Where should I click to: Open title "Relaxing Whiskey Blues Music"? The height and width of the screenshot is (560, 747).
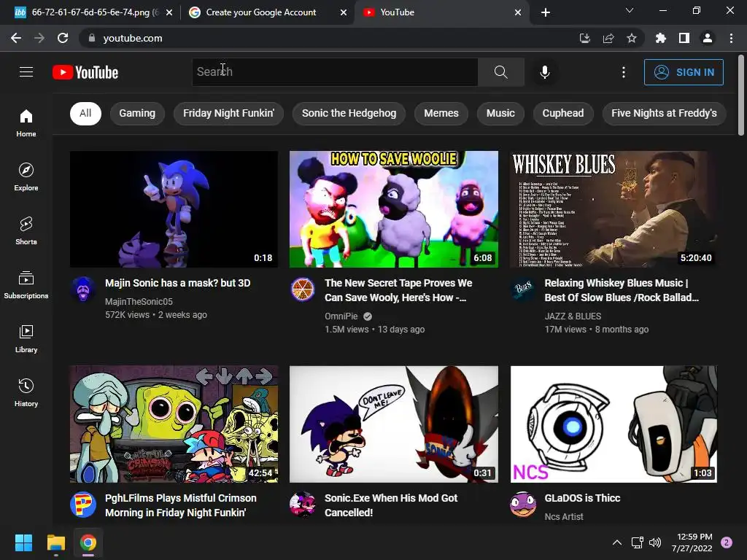coord(622,290)
